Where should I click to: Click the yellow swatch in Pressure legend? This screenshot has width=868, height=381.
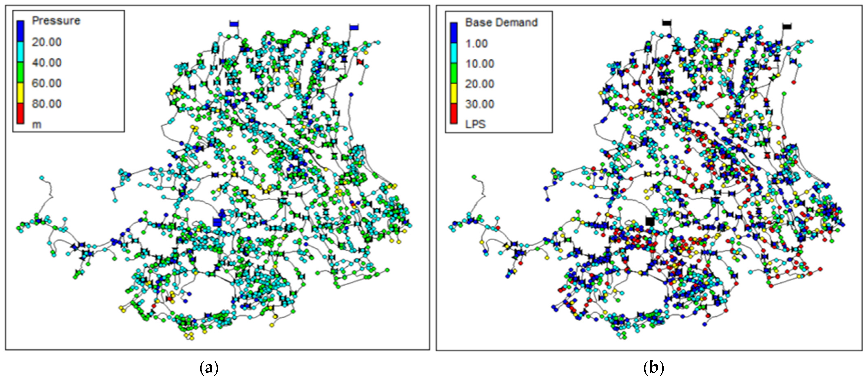21,93
